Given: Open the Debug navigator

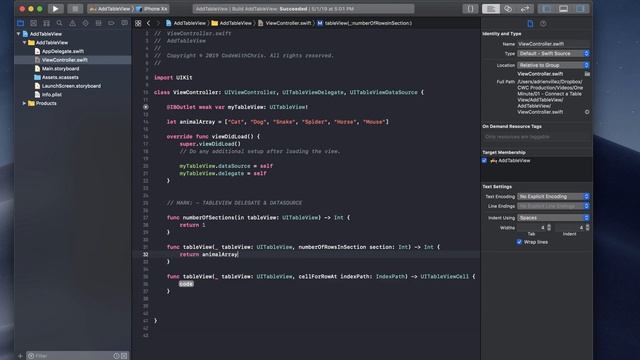Looking at the screenshot, I should (98, 23).
